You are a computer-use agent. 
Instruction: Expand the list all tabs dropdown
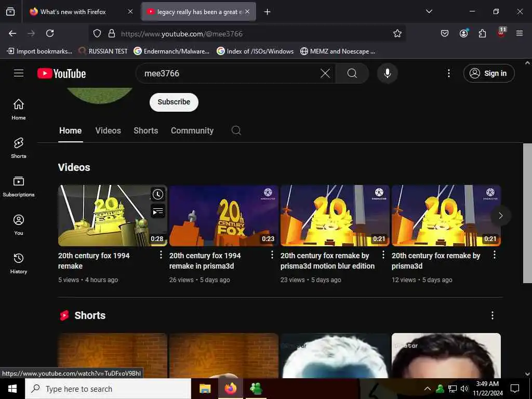click(429, 11)
